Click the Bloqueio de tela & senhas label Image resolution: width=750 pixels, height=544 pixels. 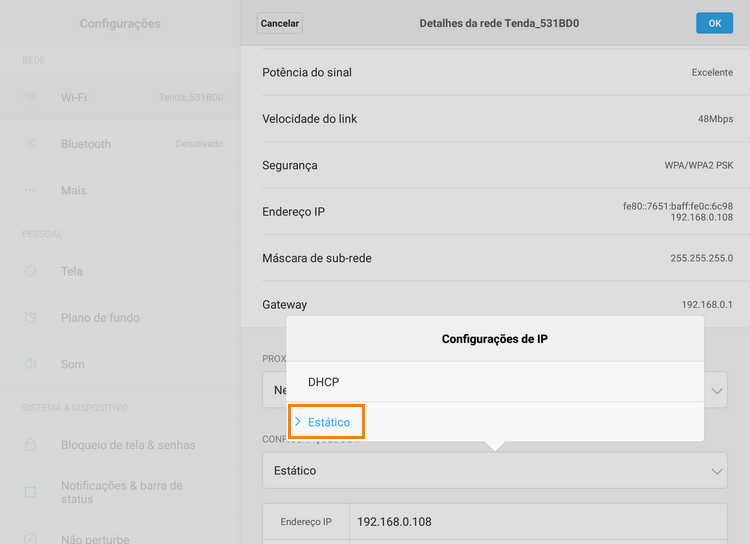pyautogui.click(x=128, y=445)
